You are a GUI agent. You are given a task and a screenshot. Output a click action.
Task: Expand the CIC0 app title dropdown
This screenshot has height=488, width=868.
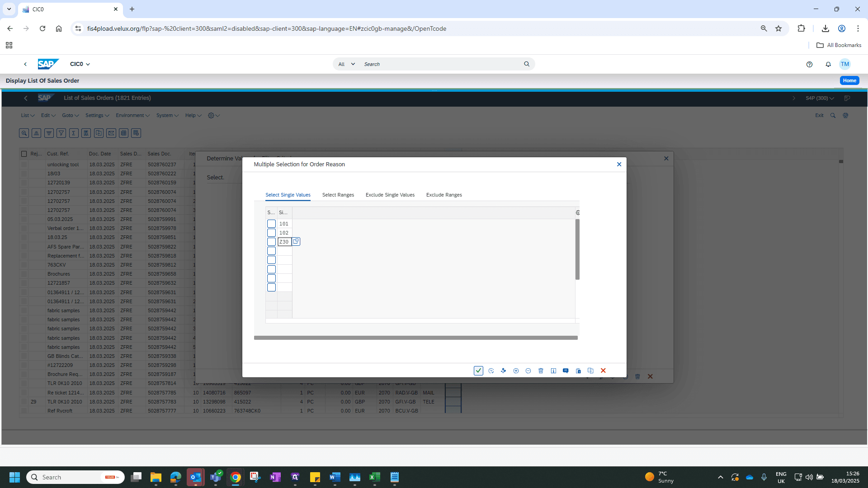click(x=80, y=64)
